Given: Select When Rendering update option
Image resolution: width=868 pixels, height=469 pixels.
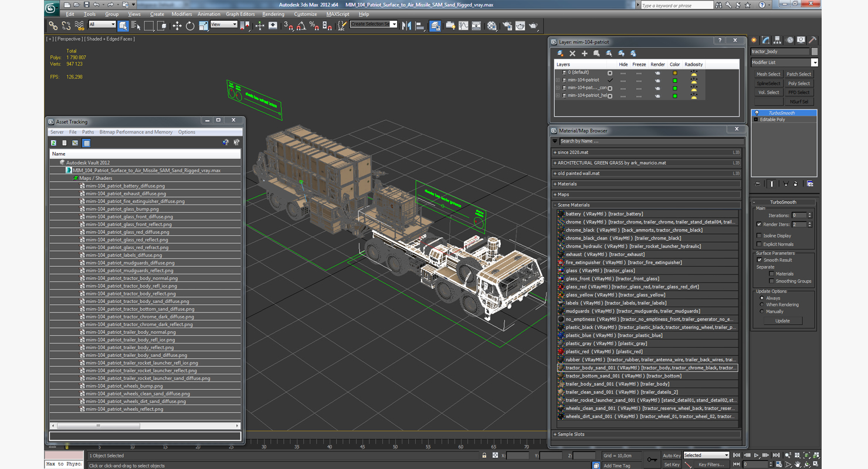Looking at the screenshot, I should [x=762, y=305].
